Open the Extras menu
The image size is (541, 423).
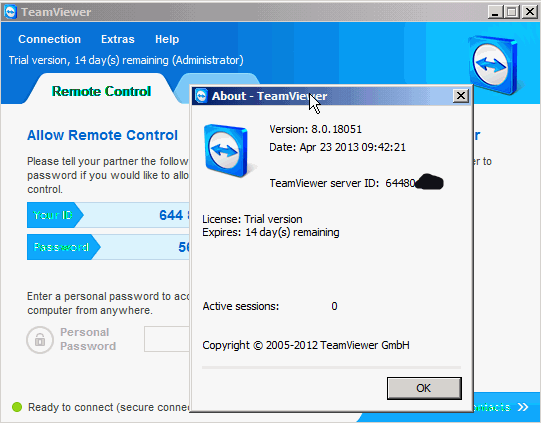click(118, 39)
